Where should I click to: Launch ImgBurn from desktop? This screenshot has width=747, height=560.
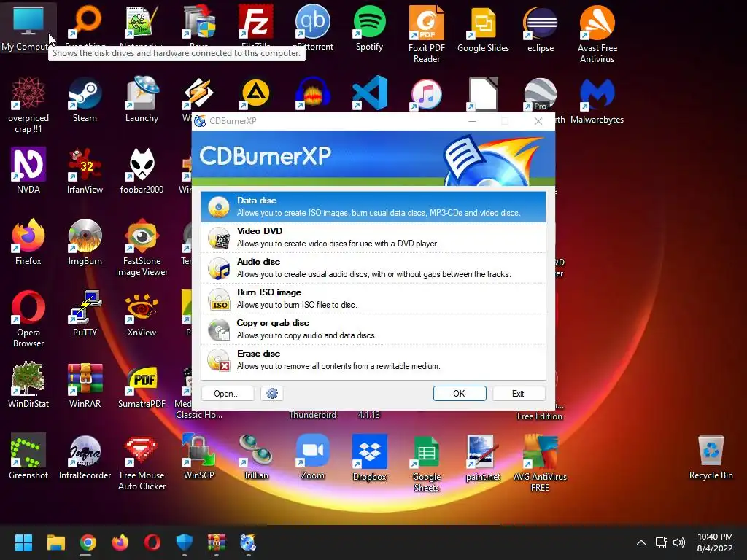pos(85,242)
